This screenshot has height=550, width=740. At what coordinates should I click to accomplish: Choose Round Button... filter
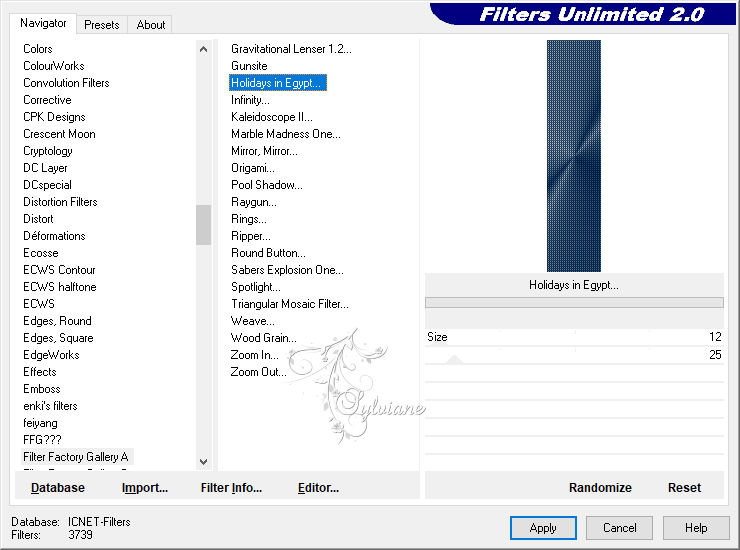click(268, 253)
